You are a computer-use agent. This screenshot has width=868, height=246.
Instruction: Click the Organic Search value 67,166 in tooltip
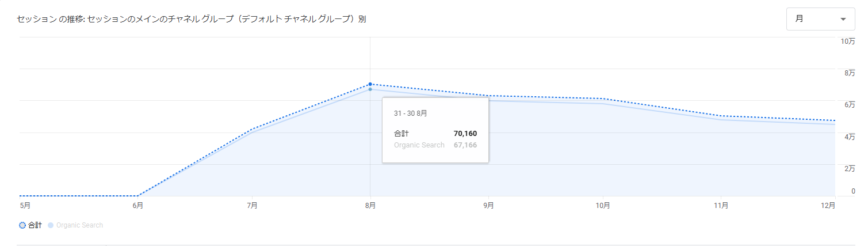tap(465, 145)
